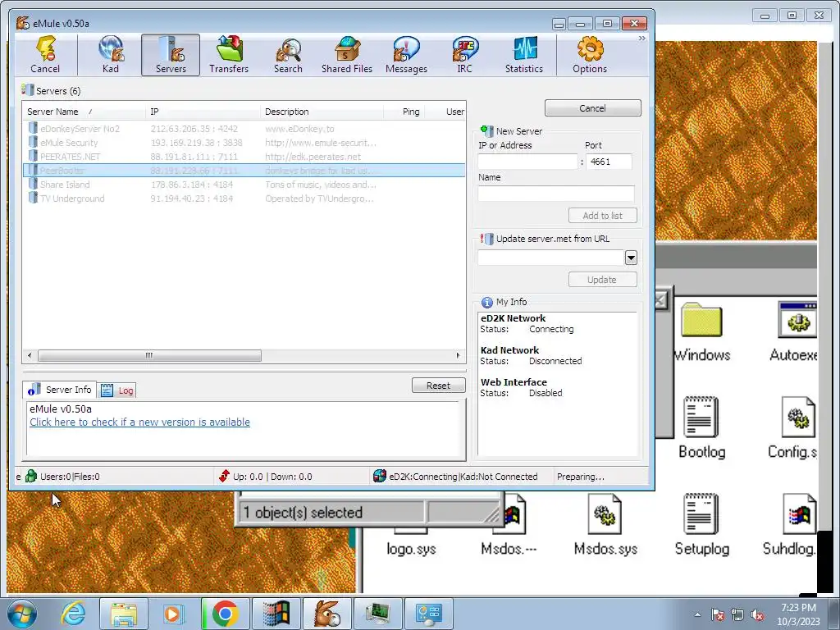Click the server list scroll right arrow
The image size is (840, 630).
(458, 355)
